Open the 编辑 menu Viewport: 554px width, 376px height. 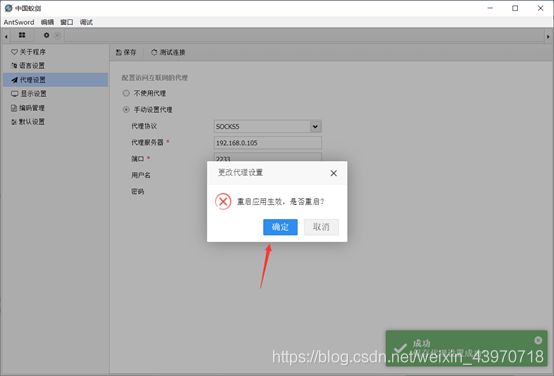[x=47, y=22]
